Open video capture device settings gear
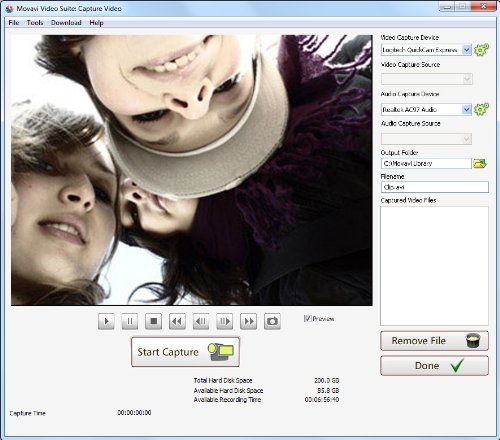This screenshot has height=440, width=500. point(481,50)
